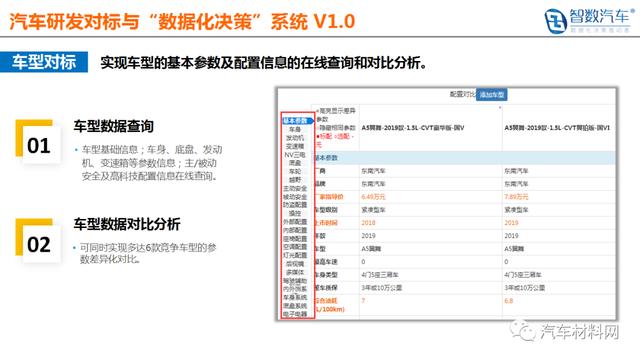Select the orange 2018 launch-year cell
This screenshot has width=640, height=360.
point(368,223)
